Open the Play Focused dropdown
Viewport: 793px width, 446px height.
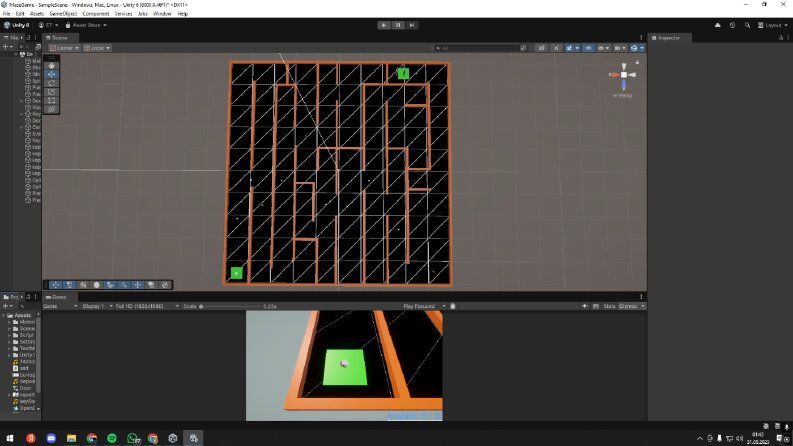tap(424, 306)
